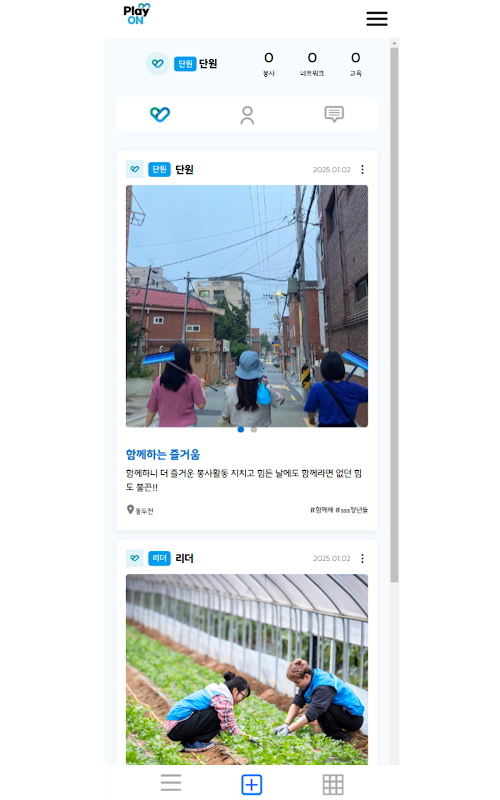The height and width of the screenshot is (800, 500).
Task: Open the 네트워크 count stat
Action: 312,64
